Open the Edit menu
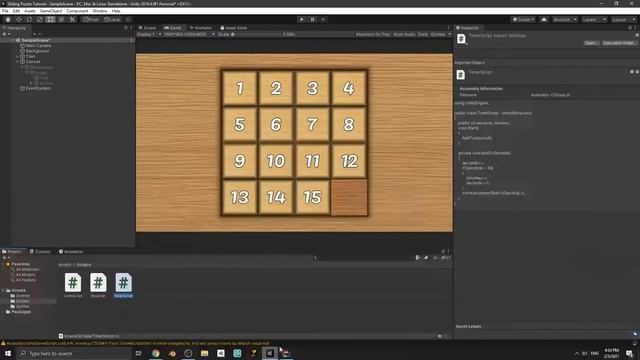 coord(16,11)
